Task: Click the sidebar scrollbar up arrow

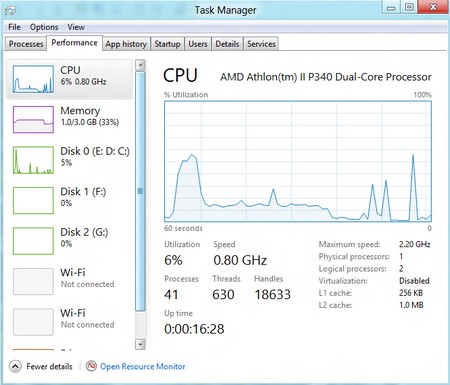Action: [140, 65]
